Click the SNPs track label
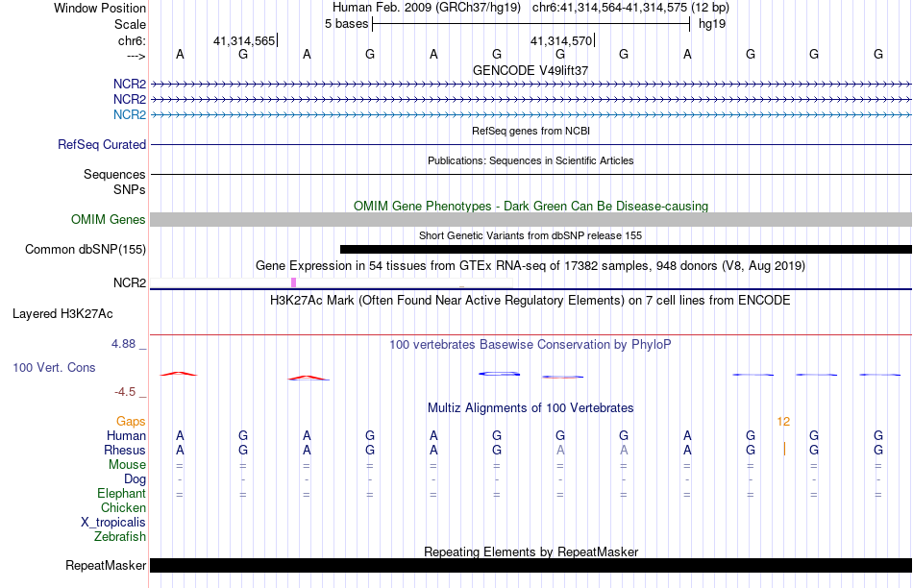Viewport: 913px width, 588px height. (x=130, y=190)
